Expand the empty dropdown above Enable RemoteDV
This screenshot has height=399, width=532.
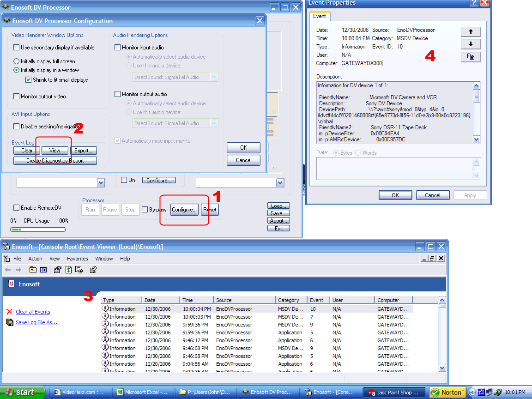101,183
